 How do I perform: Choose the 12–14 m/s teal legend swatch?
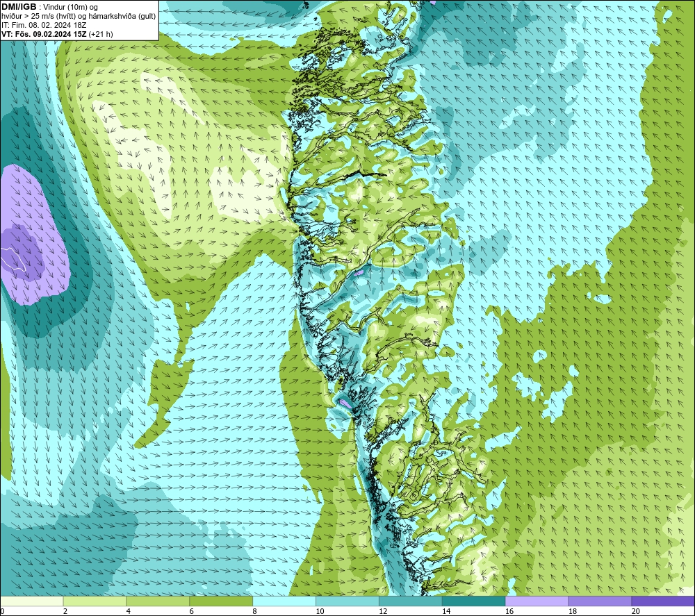tap(411, 601)
